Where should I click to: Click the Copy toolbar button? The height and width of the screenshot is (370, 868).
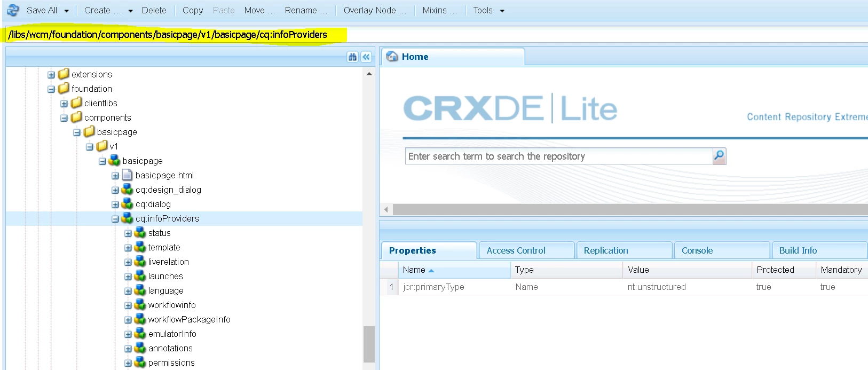coord(193,10)
